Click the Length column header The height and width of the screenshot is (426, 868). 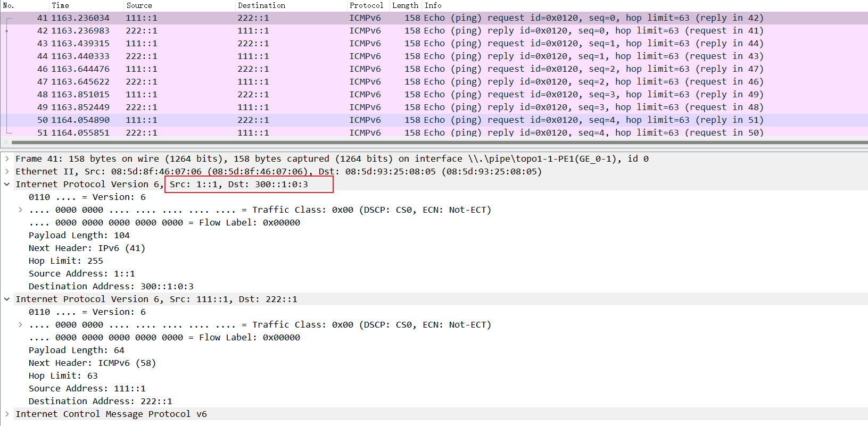(x=405, y=5)
